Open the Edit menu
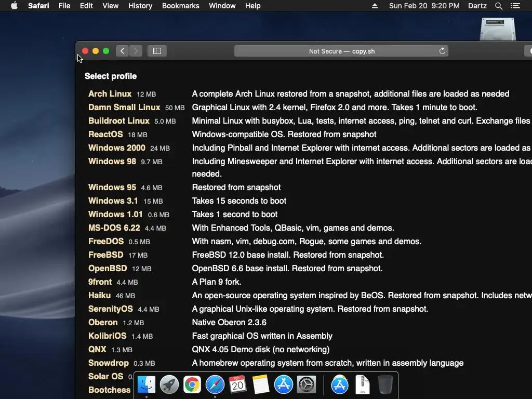 (x=86, y=6)
